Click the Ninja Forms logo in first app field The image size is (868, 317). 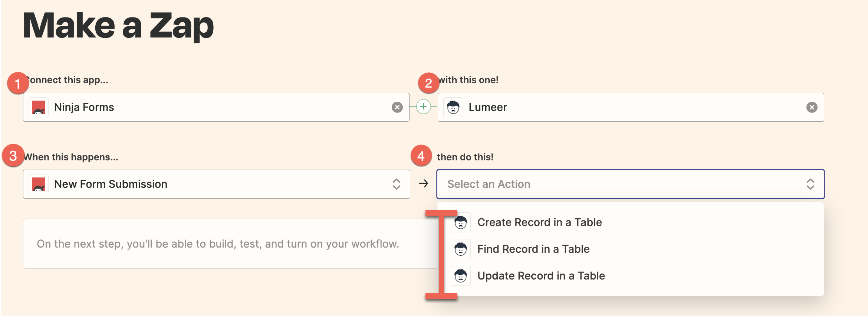(39, 107)
